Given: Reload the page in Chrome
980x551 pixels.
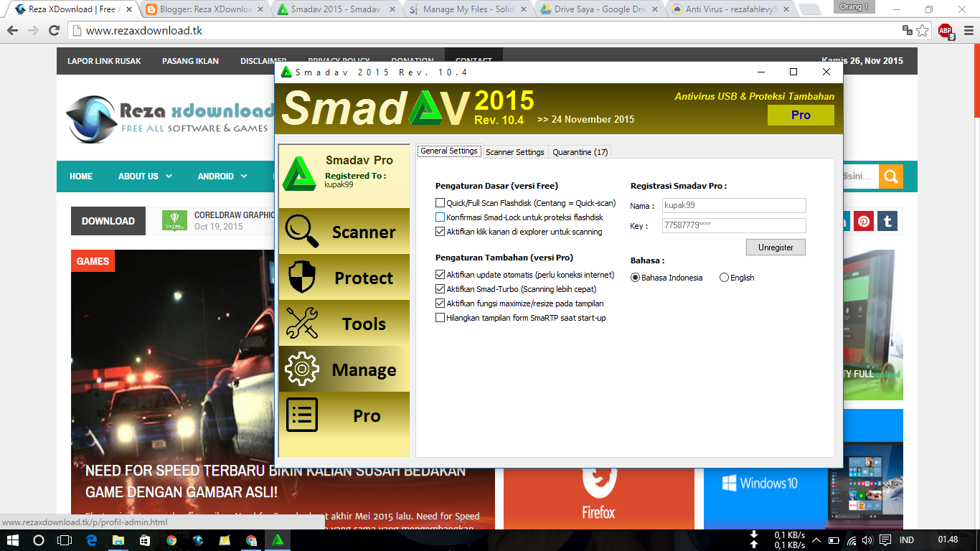Looking at the screenshot, I should tap(54, 31).
